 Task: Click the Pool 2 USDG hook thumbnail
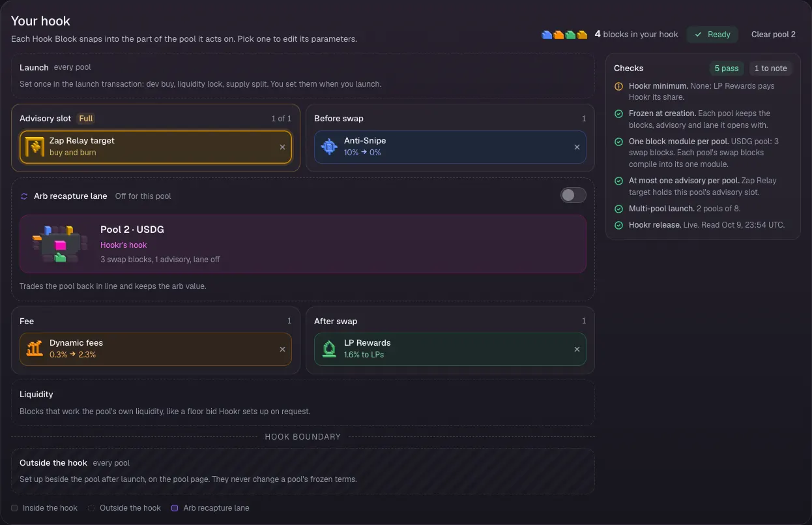click(x=61, y=244)
